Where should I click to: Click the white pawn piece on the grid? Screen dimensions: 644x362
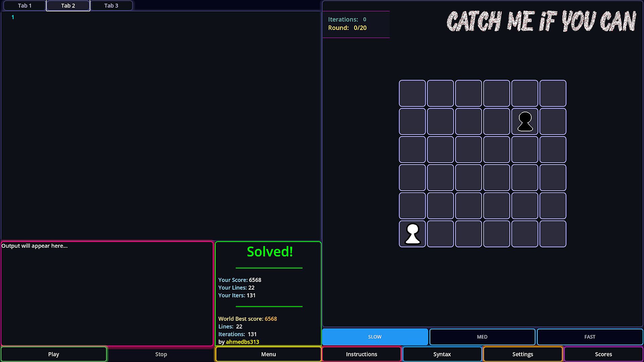click(412, 234)
